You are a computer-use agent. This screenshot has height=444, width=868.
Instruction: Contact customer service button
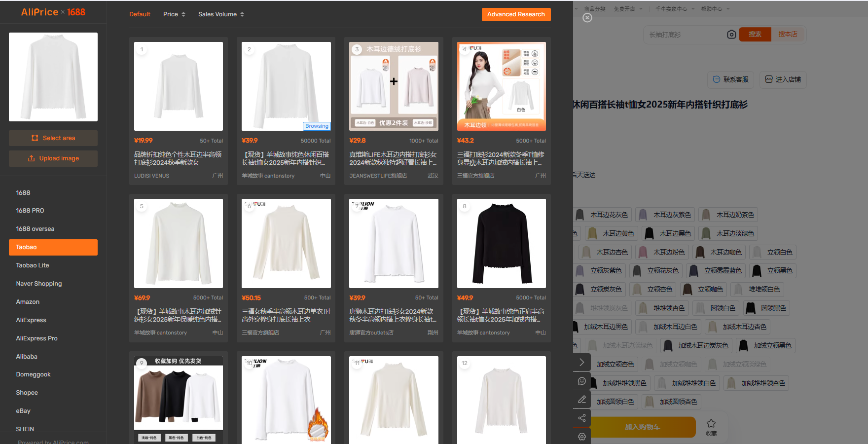(x=731, y=79)
